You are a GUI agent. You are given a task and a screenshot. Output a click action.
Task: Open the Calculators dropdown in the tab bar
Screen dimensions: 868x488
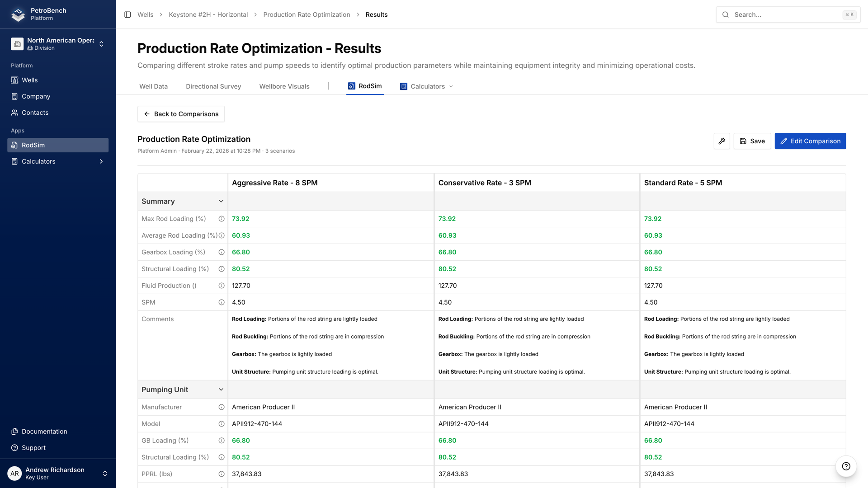pyautogui.click(x=451, y=86)
